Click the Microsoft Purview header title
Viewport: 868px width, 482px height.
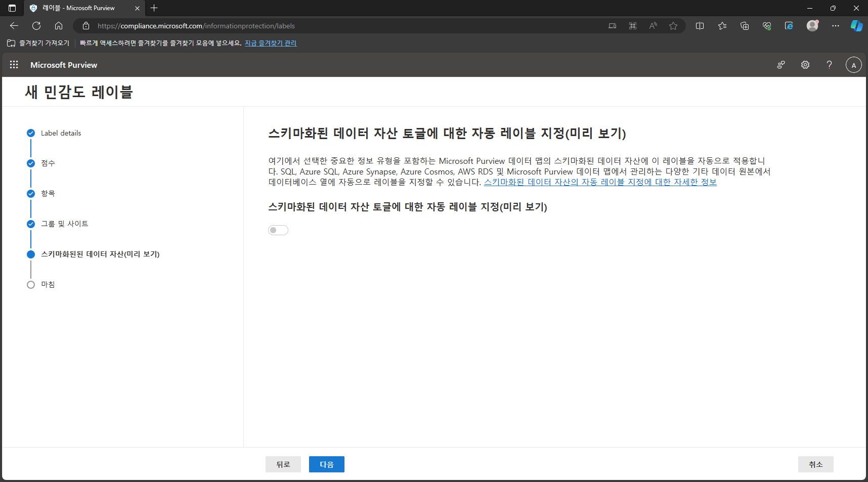click(64, 65)
